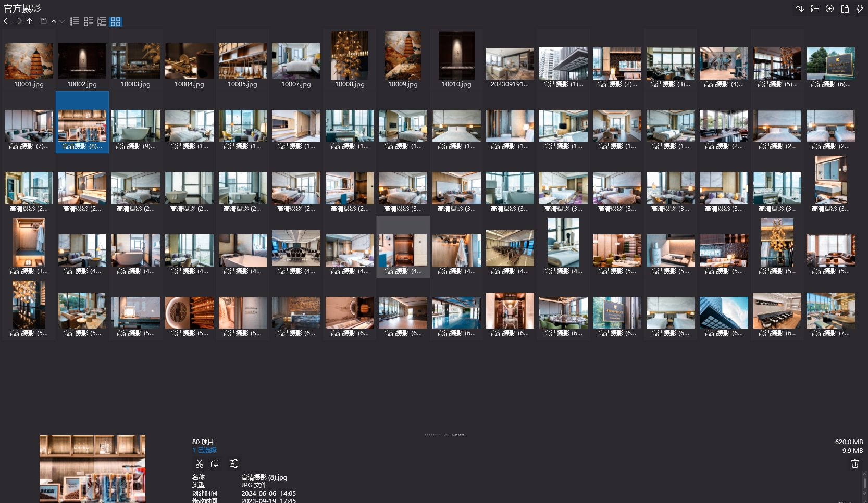Viewport: 868px width, 503px height.
Task: Cut the selected file with scissors icon
Action: (x=199, y=463)
